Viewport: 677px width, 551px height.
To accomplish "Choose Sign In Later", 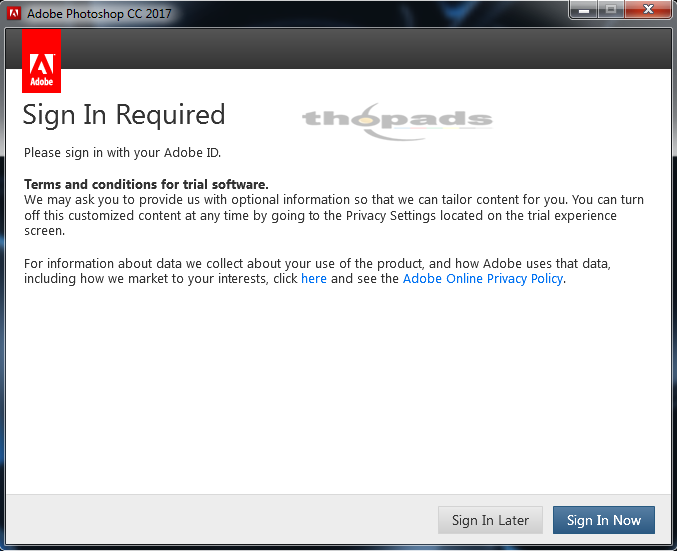I will tap(490, 520).
